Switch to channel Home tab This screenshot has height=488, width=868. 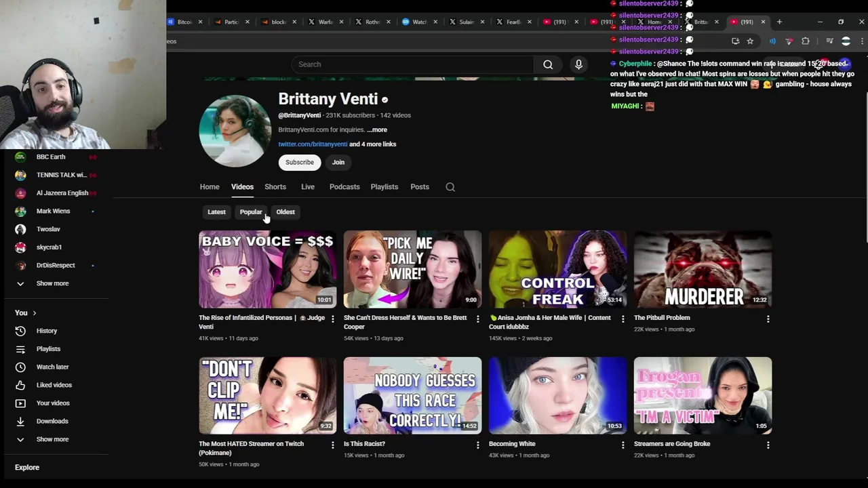click(210, 187)
